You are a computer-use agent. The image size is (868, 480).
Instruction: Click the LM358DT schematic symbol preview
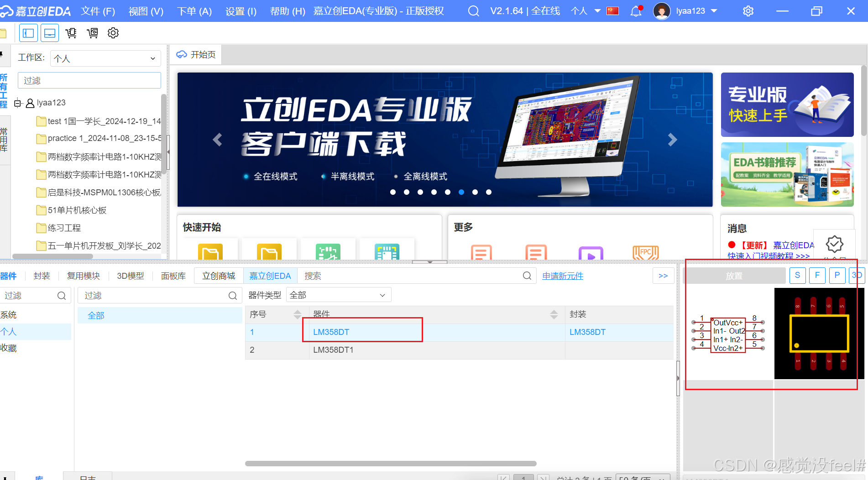click(728, 335)
